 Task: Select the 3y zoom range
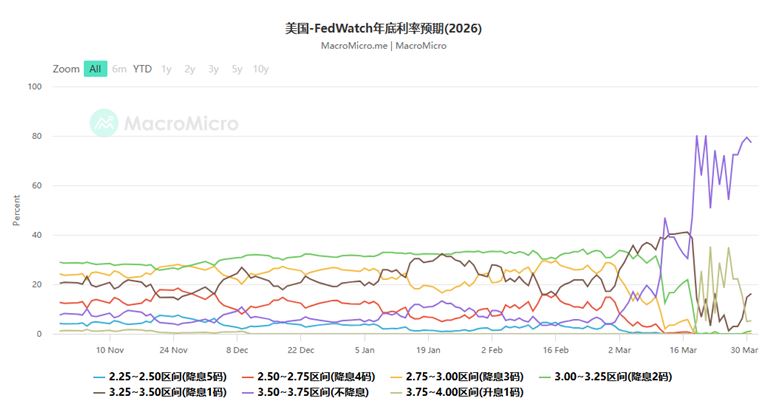coord(213,69)
